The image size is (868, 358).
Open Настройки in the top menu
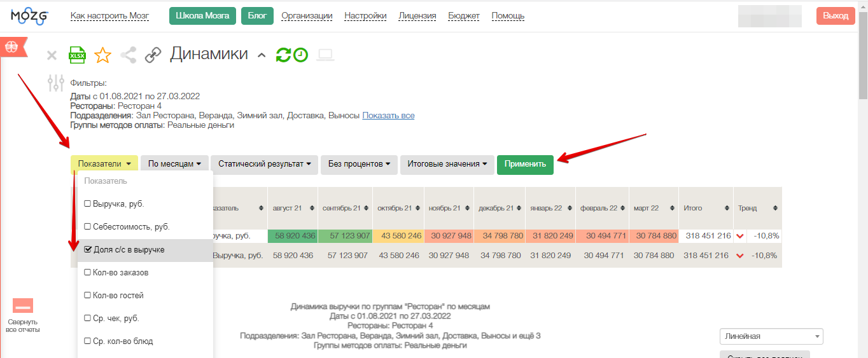pos(365,16)
